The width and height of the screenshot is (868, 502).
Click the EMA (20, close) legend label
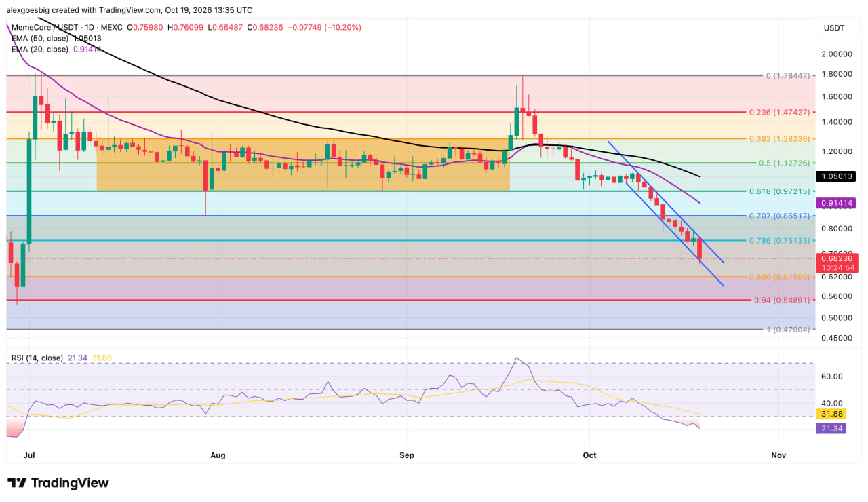pos(41,50)
